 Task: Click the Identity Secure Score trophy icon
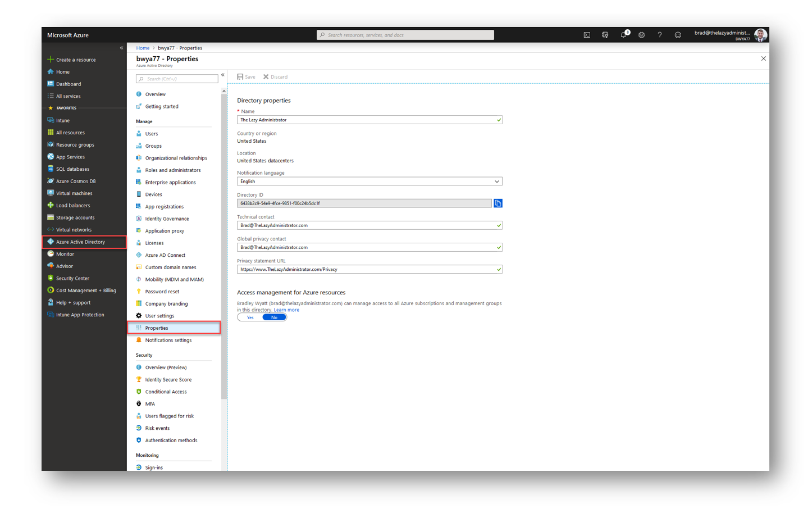tap(139, 379)
